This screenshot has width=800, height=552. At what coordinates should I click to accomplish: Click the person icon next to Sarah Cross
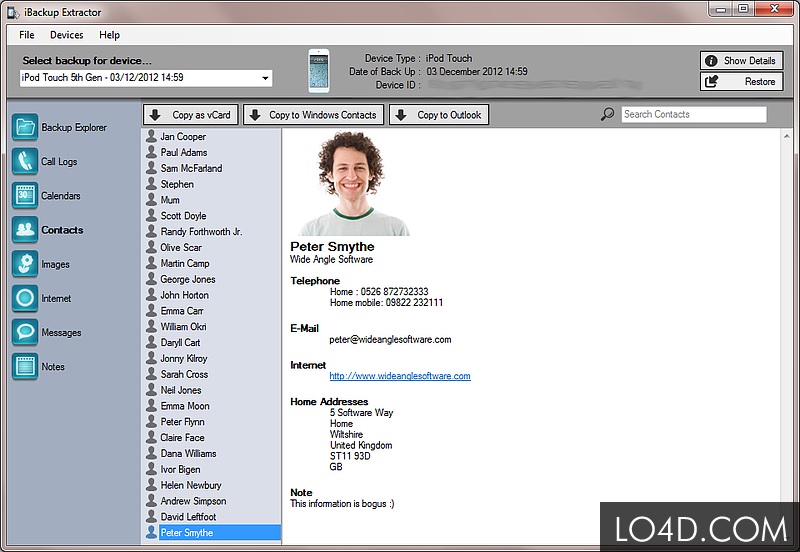pos(151,374)
